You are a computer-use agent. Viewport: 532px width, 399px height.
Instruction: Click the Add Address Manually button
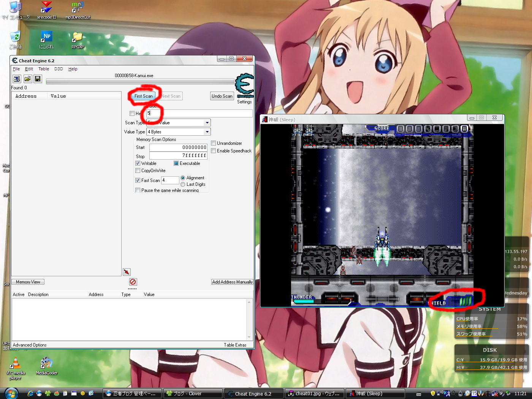[x=232, y=282]
